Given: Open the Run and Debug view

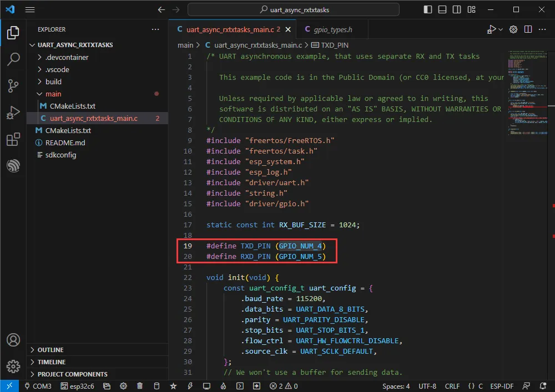Looking at the screenshot, I should [x=13, y=113].
